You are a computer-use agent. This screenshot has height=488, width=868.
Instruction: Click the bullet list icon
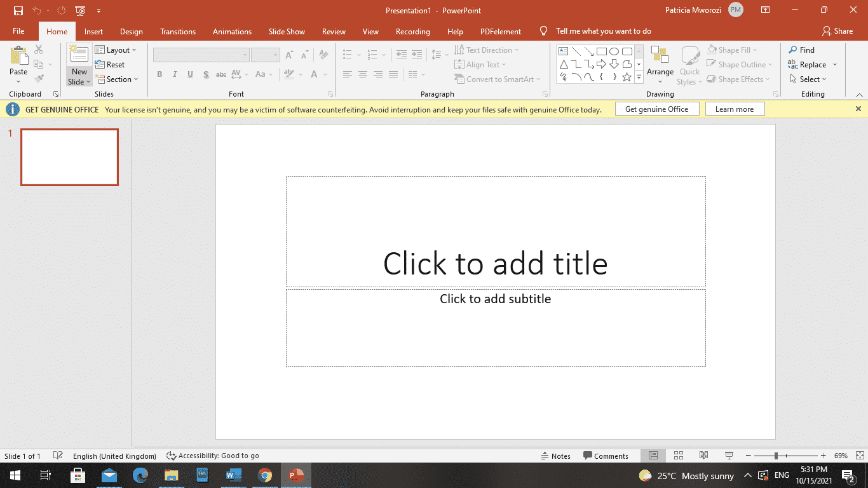347,54
